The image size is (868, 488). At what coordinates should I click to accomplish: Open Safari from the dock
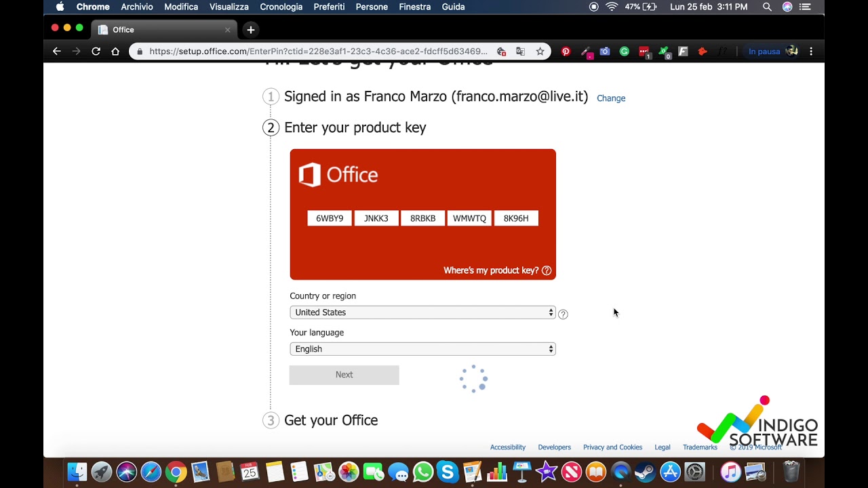[x=151, y=472]
